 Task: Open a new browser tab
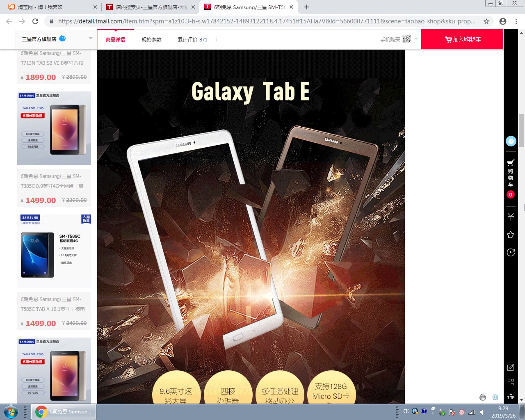[x=306, y=7]
